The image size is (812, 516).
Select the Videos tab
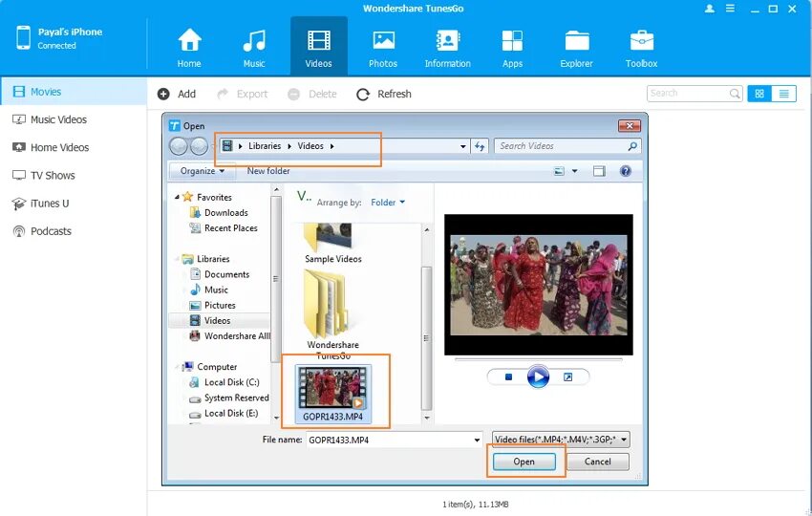(318, 48)
